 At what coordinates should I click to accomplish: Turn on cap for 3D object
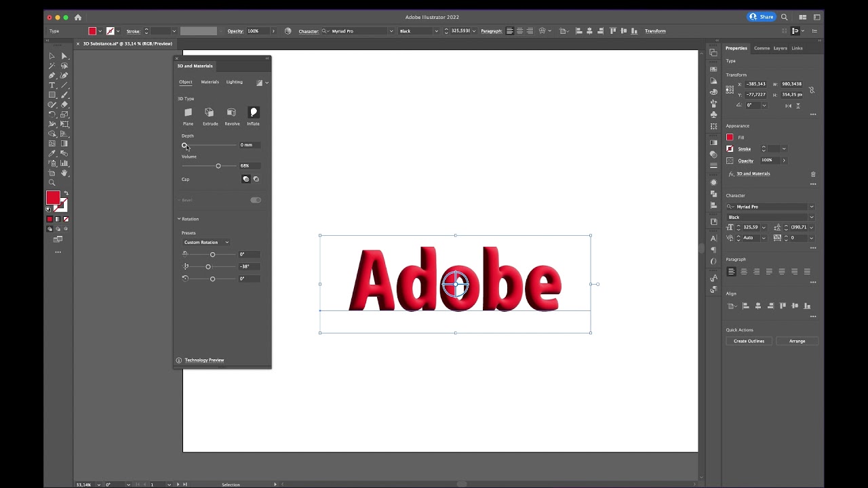tap(246, 179)
